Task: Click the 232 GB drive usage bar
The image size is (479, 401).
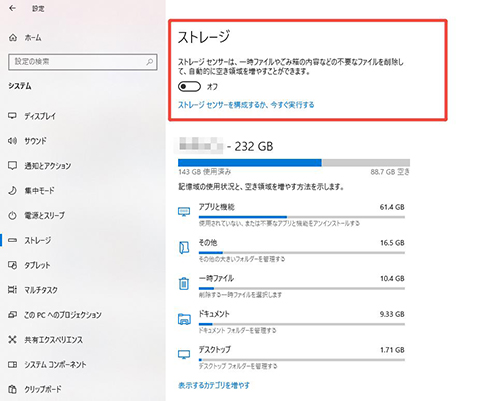Action: coord(294,163)
